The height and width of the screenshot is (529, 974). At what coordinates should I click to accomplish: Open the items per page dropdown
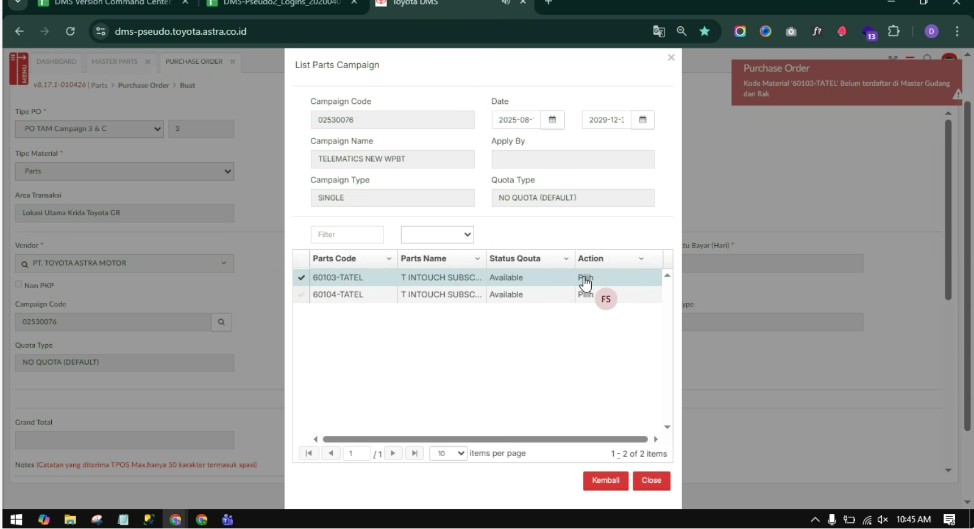click(x=449, y=453)
